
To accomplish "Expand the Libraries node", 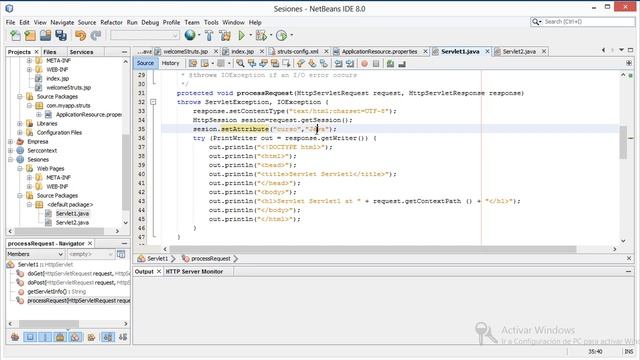I will click(20, 124).
